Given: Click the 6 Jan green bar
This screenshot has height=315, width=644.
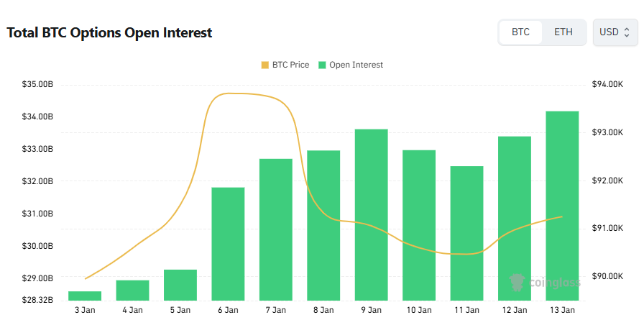Looking at the screenshot, I should coord(228,244).
